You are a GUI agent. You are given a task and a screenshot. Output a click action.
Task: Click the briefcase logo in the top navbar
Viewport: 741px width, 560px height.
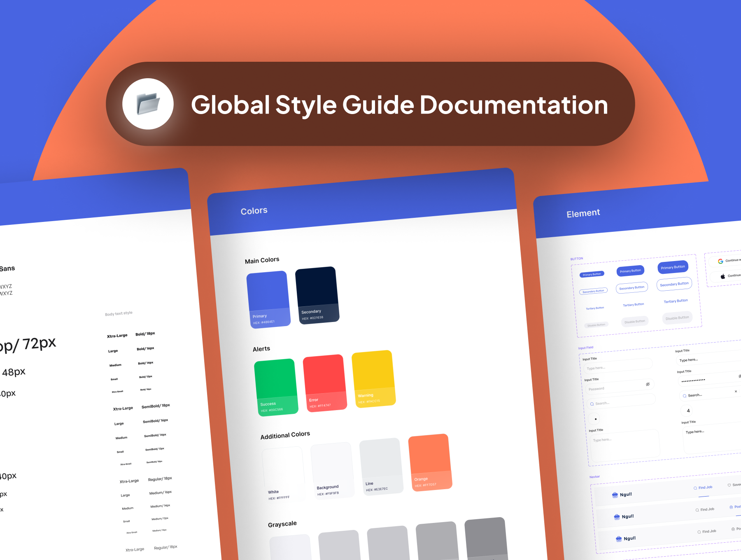coord(615,495)
